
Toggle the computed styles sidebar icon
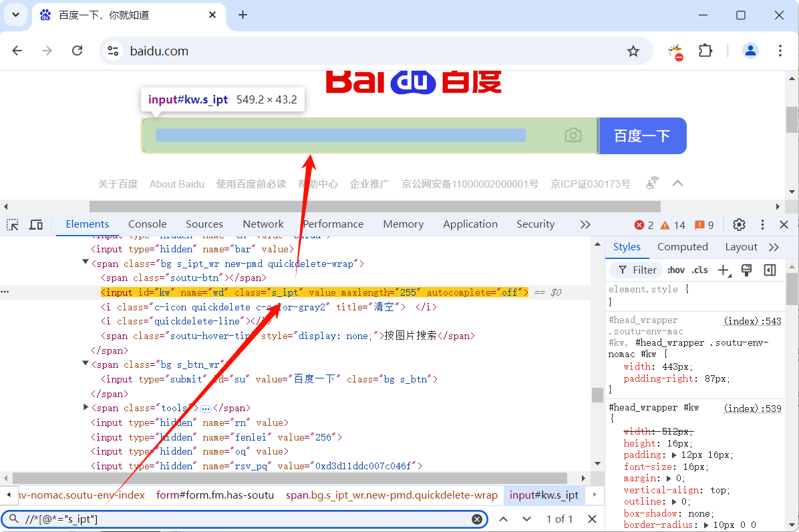click(x=770, y=270)
